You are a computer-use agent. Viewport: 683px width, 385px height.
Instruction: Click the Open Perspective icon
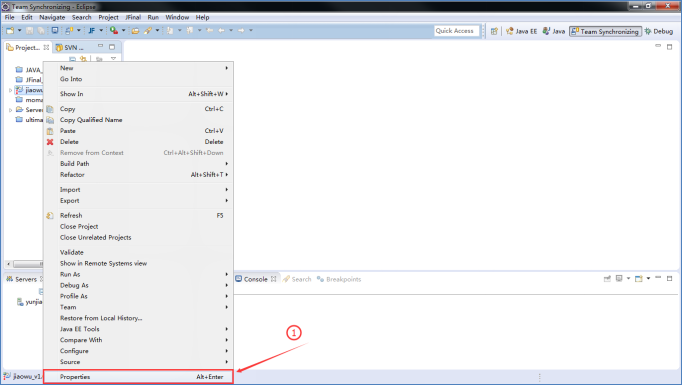point(494,31)
